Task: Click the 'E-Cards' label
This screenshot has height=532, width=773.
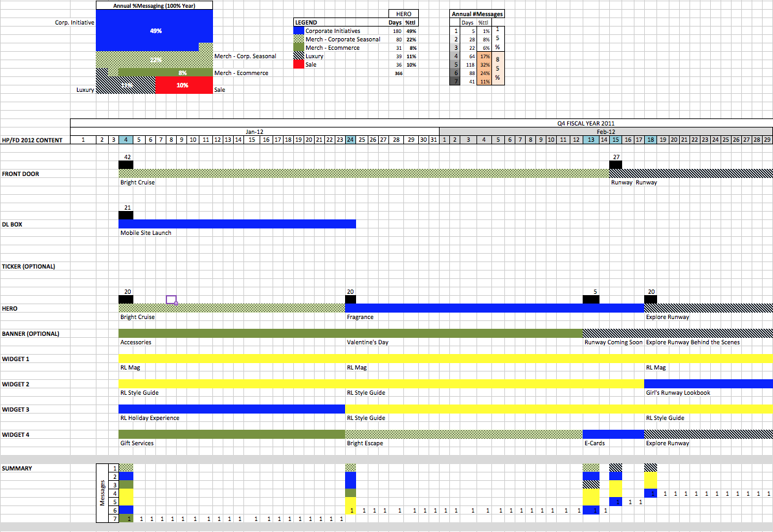Action: [594, 443]
